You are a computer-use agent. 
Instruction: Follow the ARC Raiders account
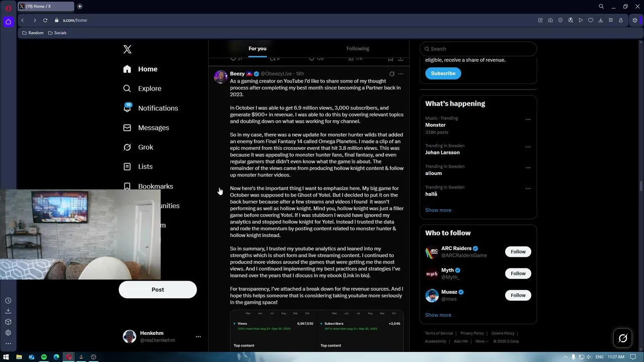click(518, 252)
